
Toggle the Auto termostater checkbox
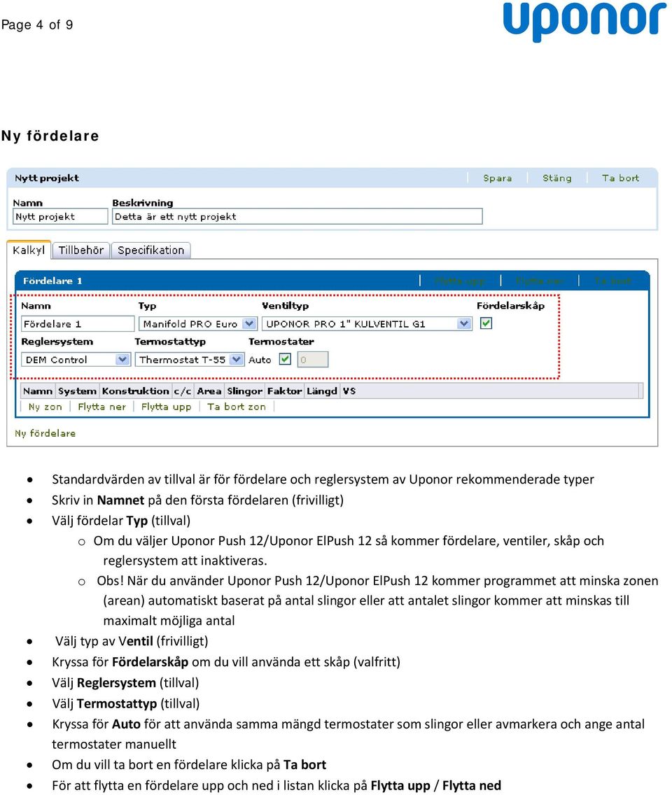pos(285,359)
